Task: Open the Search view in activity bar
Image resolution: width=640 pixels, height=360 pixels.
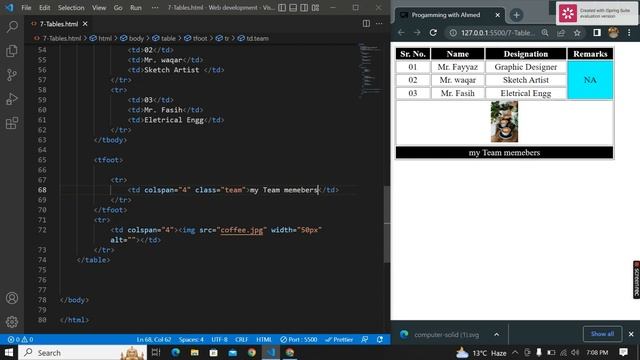Action: [x=12, y=27]
